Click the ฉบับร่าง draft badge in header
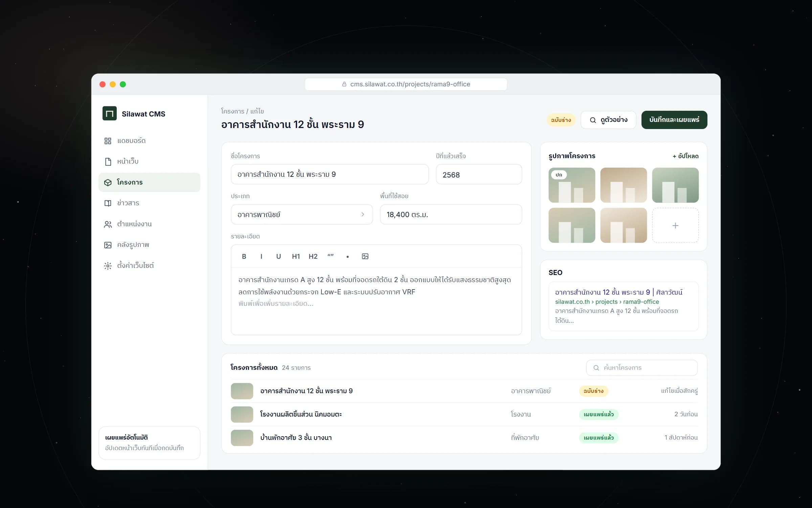 tap(561, 120)
